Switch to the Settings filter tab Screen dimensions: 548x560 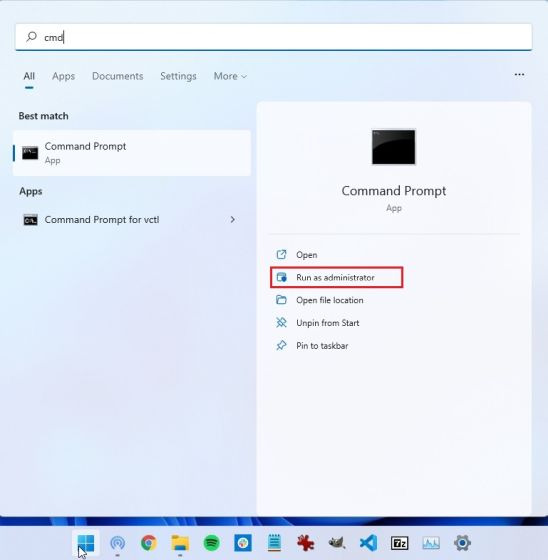pos(178,76)
